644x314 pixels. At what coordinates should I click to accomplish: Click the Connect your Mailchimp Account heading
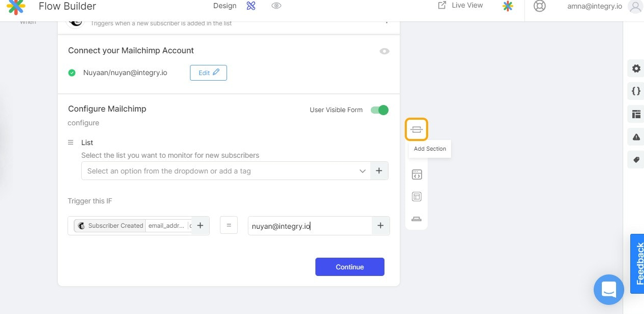131,50
